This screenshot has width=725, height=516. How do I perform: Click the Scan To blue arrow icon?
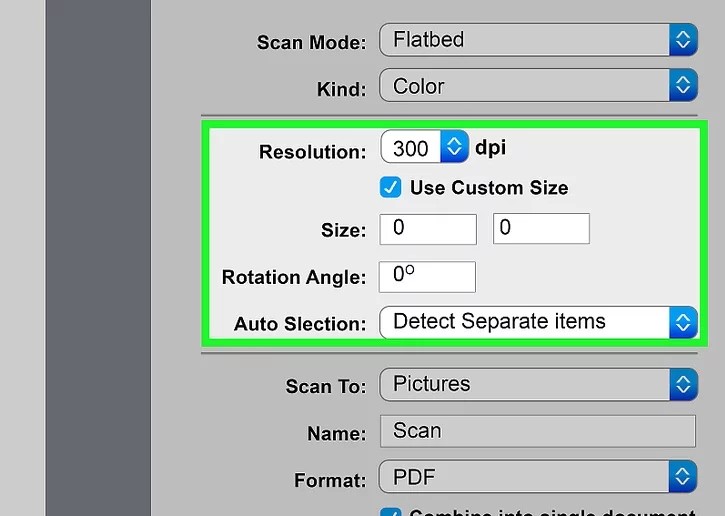683,384
